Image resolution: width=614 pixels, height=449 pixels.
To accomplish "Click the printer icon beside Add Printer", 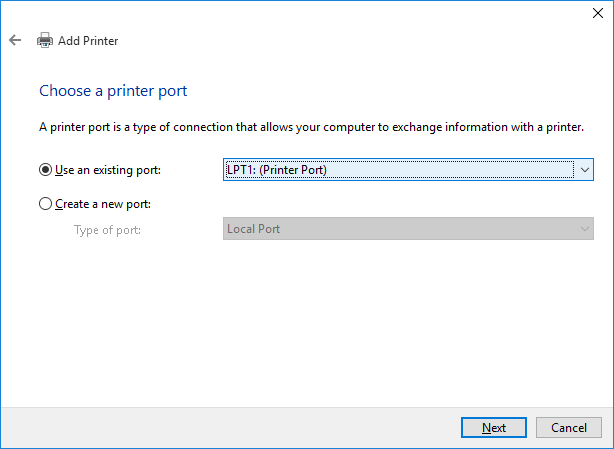I will (45, 41).
